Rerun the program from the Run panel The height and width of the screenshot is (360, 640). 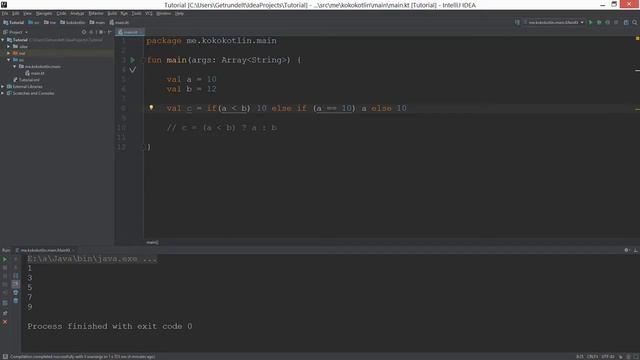5,259
